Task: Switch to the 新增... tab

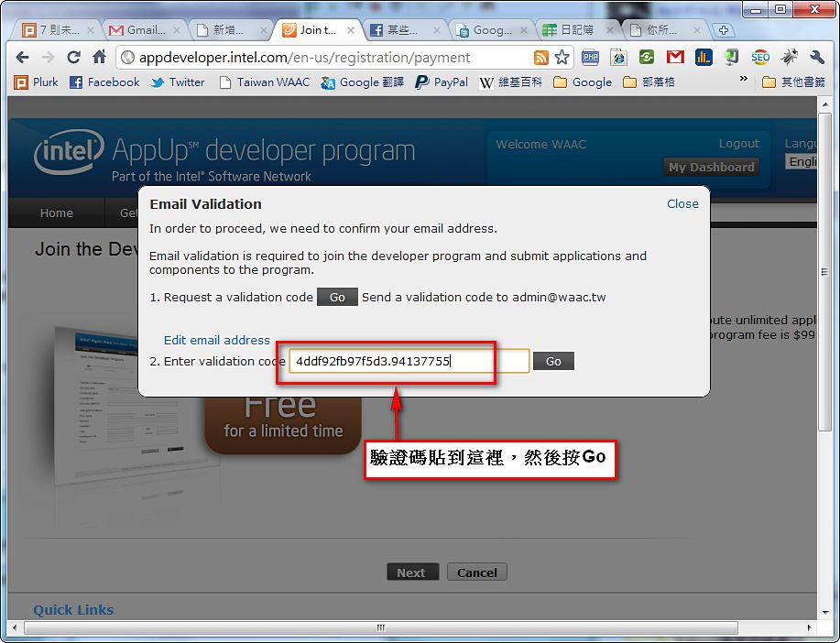Action: [230, 30]
